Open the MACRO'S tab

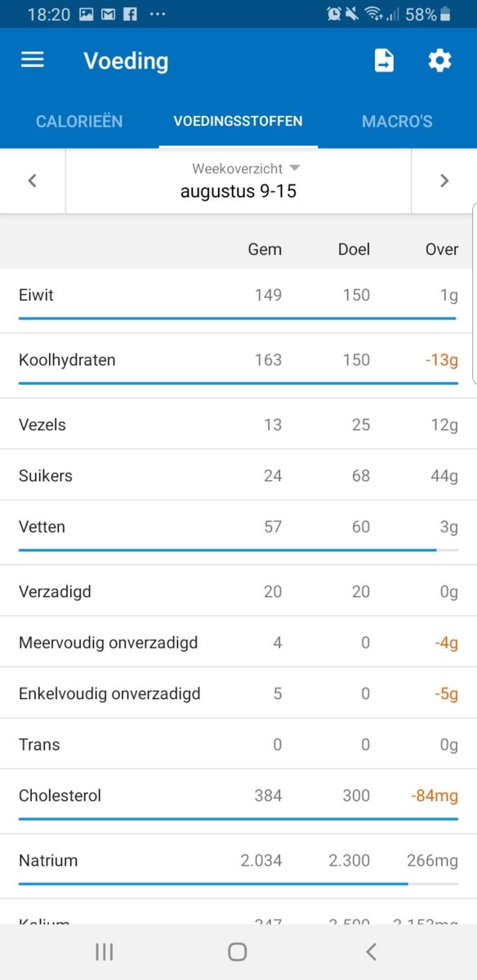pos(397,121)
